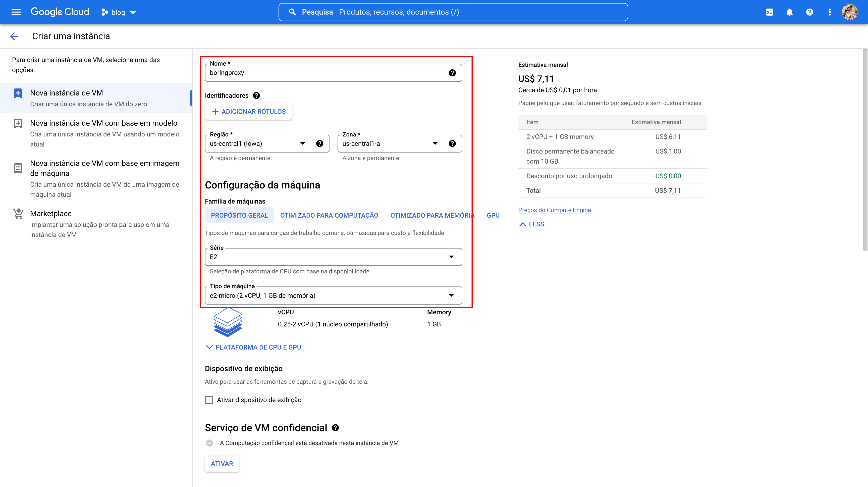Image resolution: width=868 pixels, height=487 pixels.
Task: Click the 0.25-2 vCPU core description
Action: click(x=333, y=324)
